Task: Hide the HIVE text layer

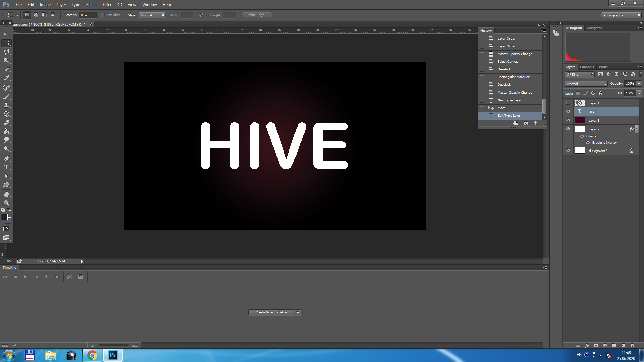Action: [568, 112]
